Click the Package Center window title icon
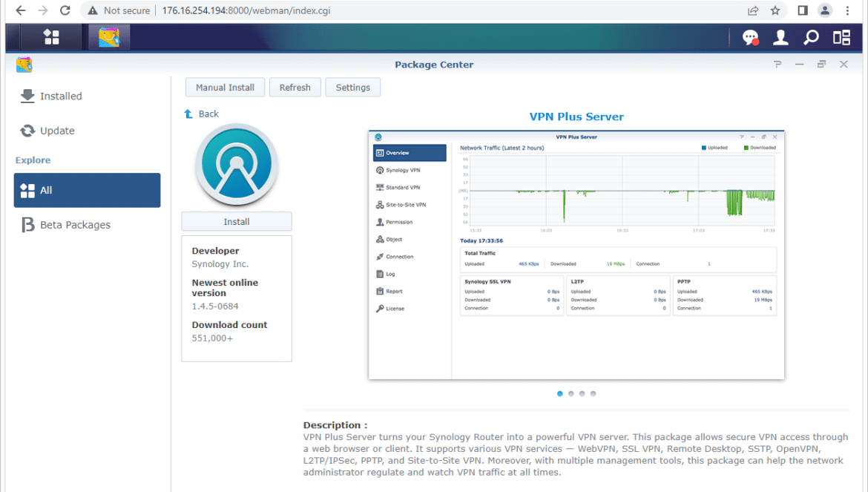The width and height of the screenshot is (868, 492). click(24, 65)
